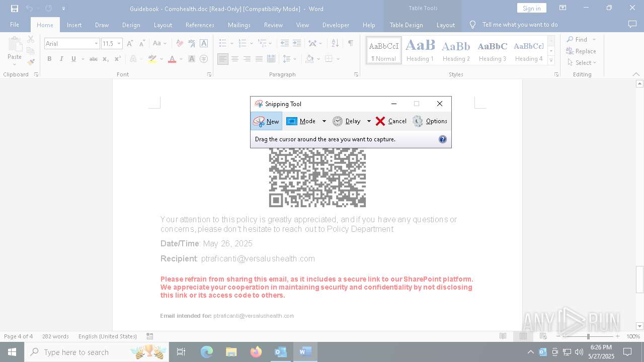Switch to Read Mode view icon
Image resolution: width=644 pixels, height=362 pixels.
[x=503, y=336]
